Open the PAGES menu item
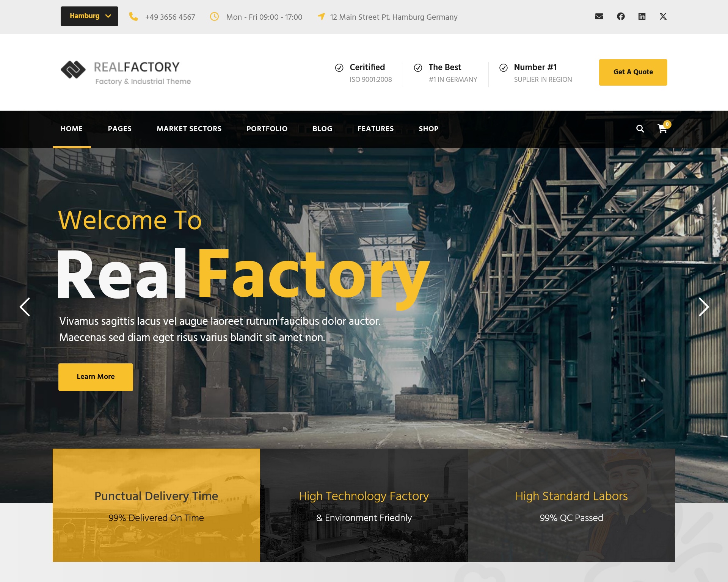Image resolution: width=728 pixels, height=582 pixels. (x=119, y=129)
